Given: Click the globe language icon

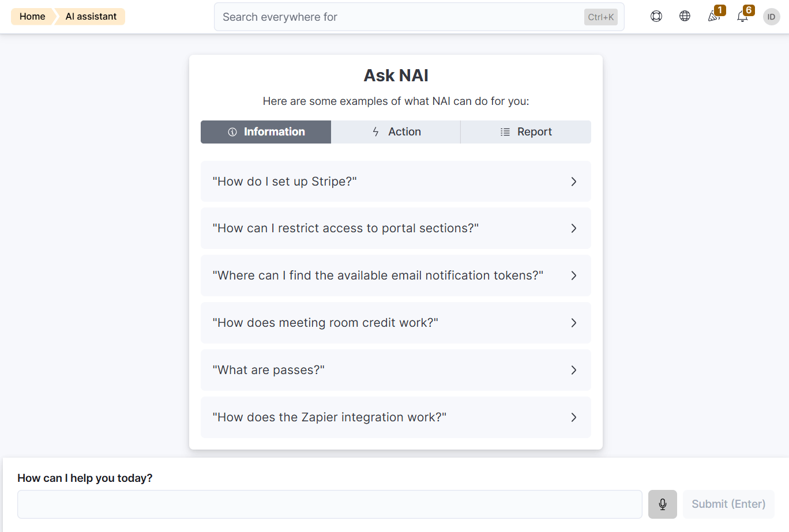Looking at the screenshot, I should click(x=685, y=16).
